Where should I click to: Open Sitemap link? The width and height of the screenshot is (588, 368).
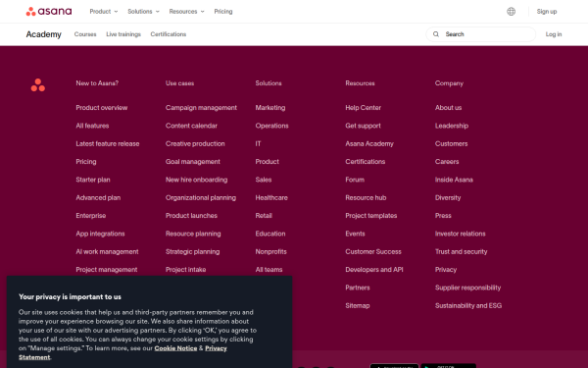358,305
